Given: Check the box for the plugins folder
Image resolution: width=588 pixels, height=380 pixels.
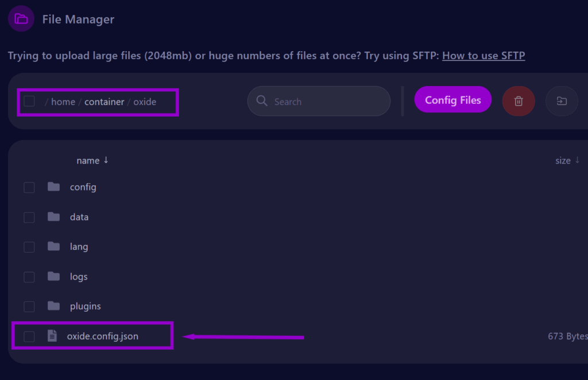Looking at the screenshot, I should [29, 307].
